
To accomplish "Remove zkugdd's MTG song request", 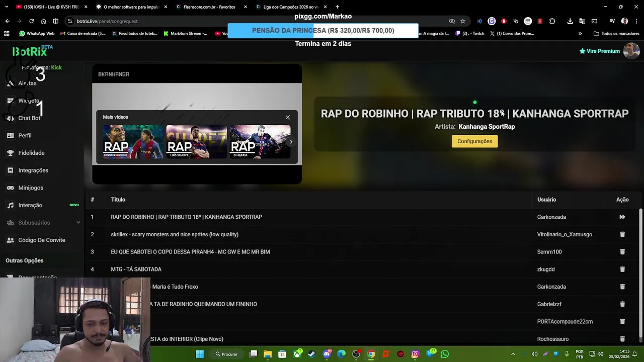I will tap(622, 269).
